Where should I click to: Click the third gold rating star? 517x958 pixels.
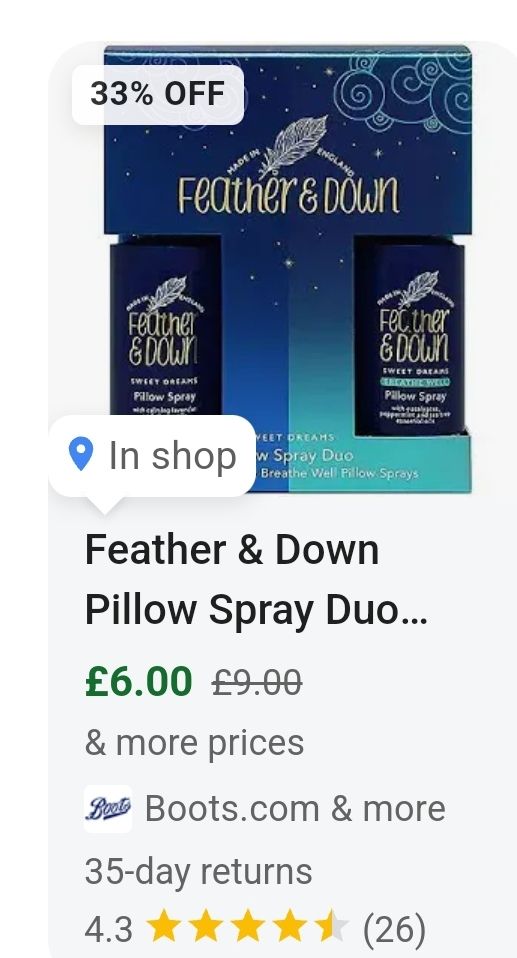tap(248, 927)
